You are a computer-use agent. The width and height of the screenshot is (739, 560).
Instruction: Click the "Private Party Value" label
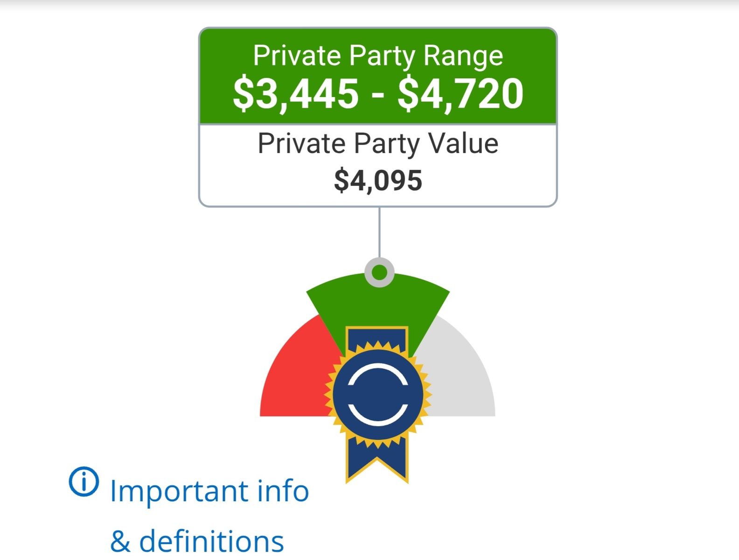[x=378, y=143]
